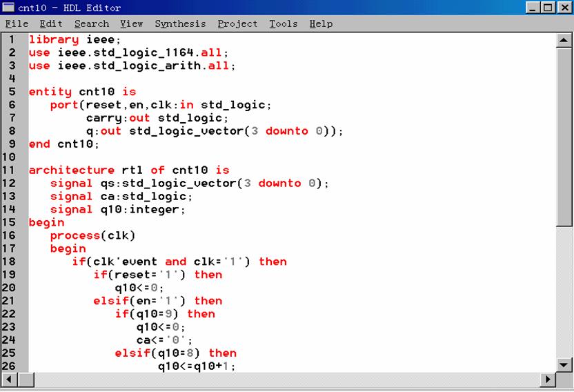Click "reset='1'" on line 19

(x=146, y=275)
